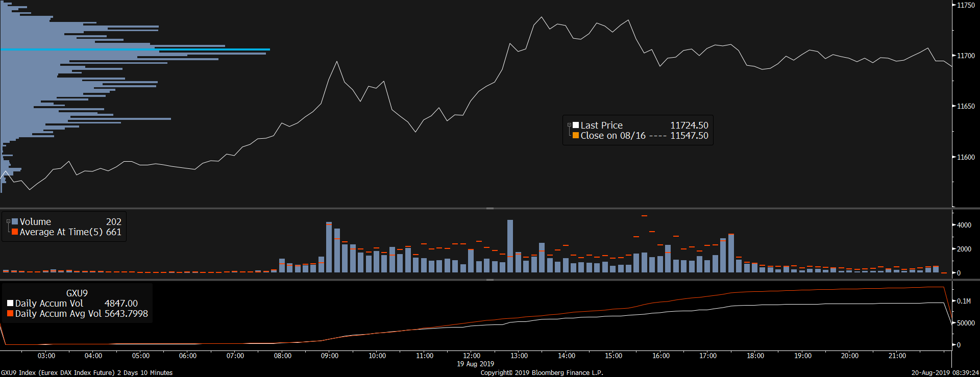Viewport: 980px width, 377px height.
Task: Select the Close on 08/16 legend entry
Action: (x=613, y=136)
